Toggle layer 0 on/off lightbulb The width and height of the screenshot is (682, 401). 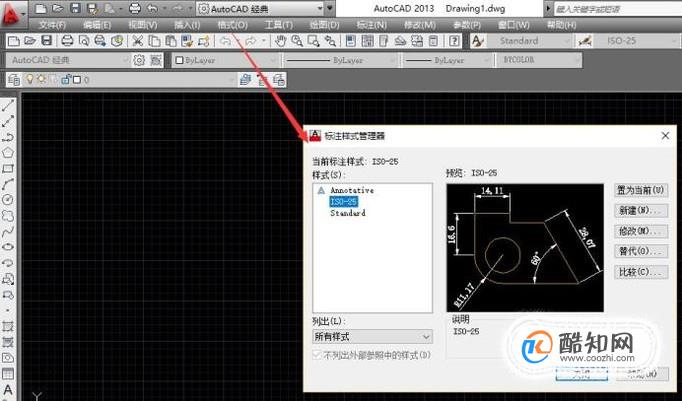click(x=30, y=80)
